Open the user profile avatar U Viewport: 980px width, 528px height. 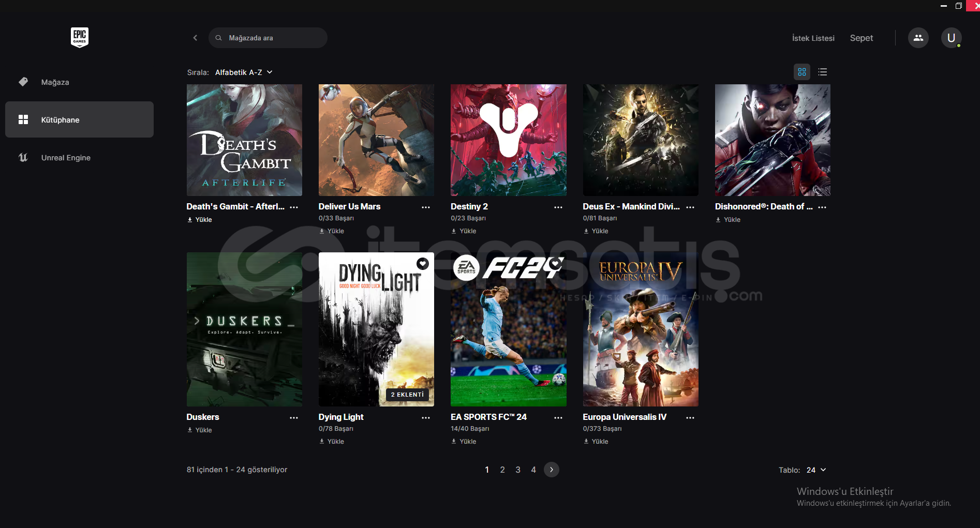(951, 38)
